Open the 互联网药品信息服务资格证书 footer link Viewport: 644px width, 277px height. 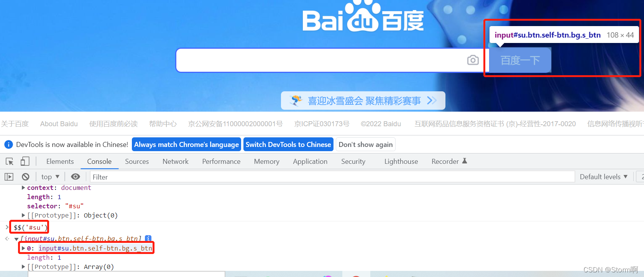pos(495,124)
